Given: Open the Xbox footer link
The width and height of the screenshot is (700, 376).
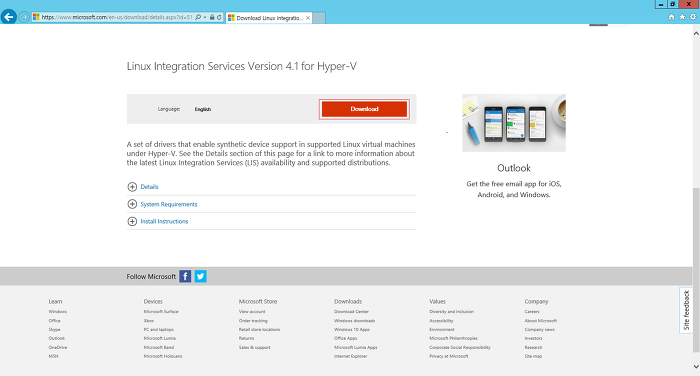Looking at the screenshot, I should pos(149,321).
